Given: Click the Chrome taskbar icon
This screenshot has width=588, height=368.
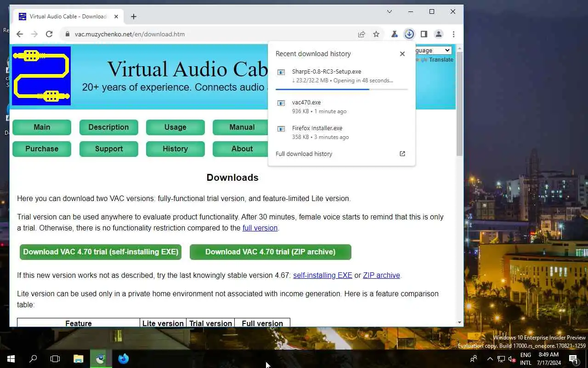Looking at the screenshot, I should (x=101, y=359).
